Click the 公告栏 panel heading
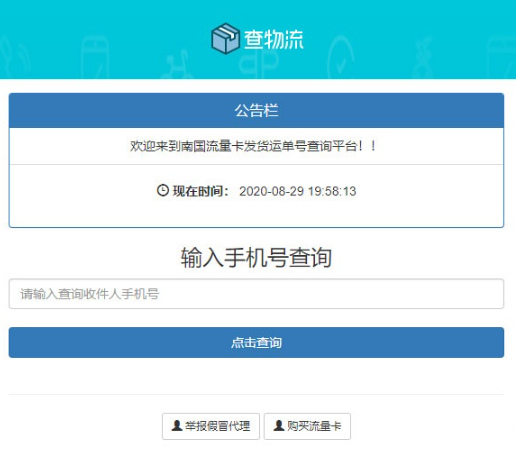The height and width of the screenshot is (453, 516). coord(256,110)
